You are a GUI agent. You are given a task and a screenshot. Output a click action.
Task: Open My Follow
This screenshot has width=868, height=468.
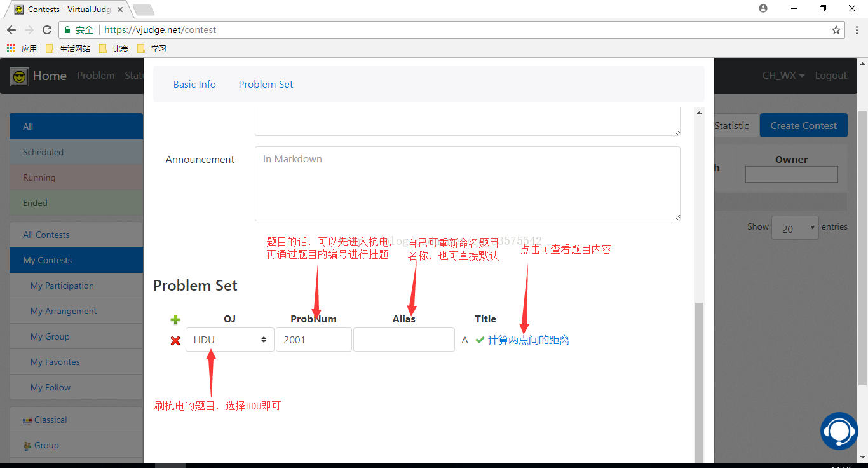pyautogui.click(x=76, y=387)
